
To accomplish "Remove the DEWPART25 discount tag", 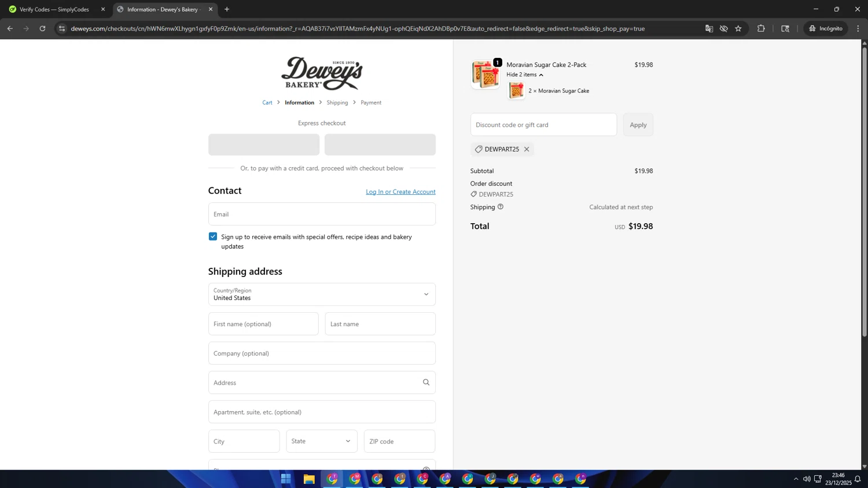I will click(x=527, y=149).
